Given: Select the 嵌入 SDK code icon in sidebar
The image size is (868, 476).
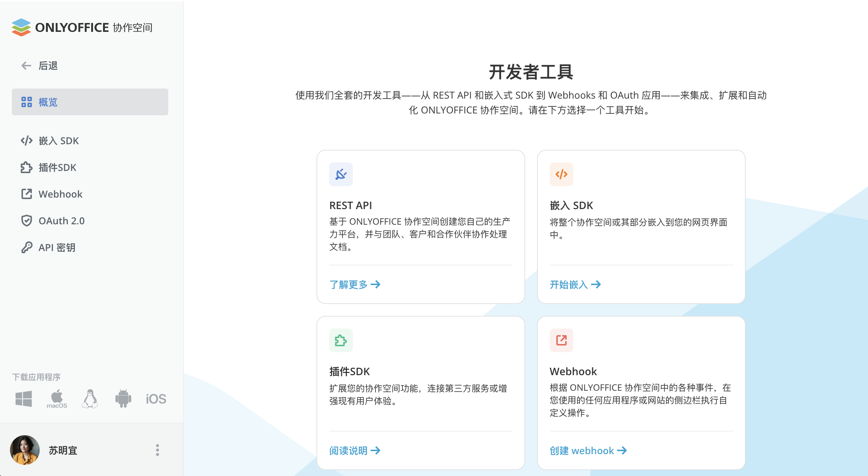Looking at the screenshot, I should [x=27, y=141].
